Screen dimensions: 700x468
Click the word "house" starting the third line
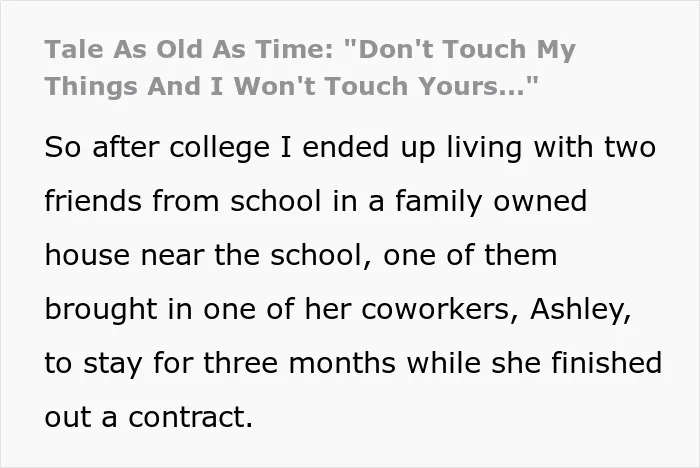coord(87,255)
